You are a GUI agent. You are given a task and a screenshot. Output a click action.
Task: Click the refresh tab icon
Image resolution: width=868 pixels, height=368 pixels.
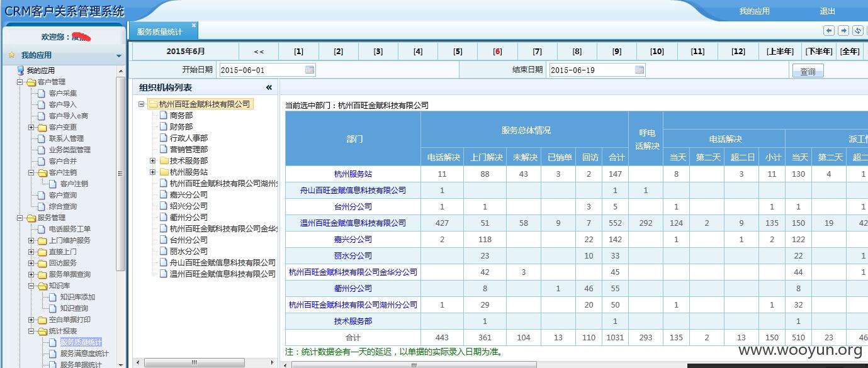pos(858,30)
